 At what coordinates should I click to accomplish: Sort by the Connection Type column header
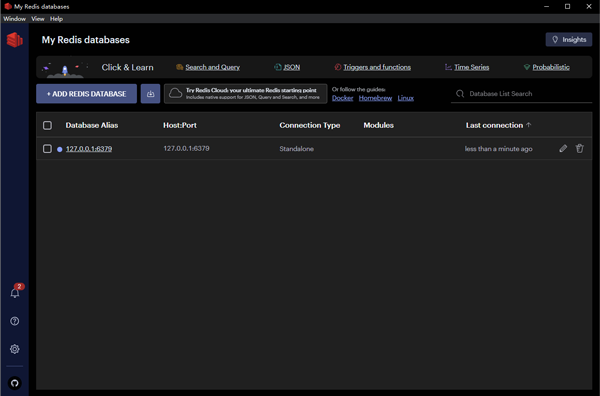click(310, 125)
